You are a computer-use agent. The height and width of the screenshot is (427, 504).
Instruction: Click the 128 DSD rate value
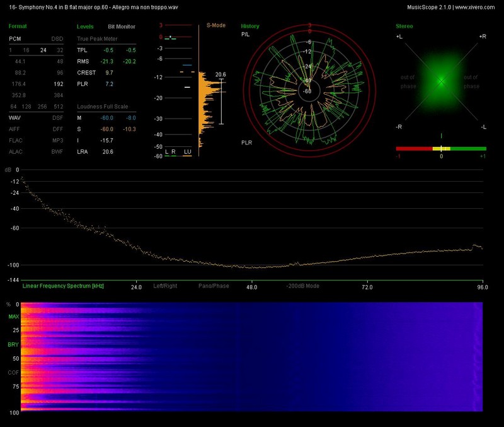pos(26,107)
